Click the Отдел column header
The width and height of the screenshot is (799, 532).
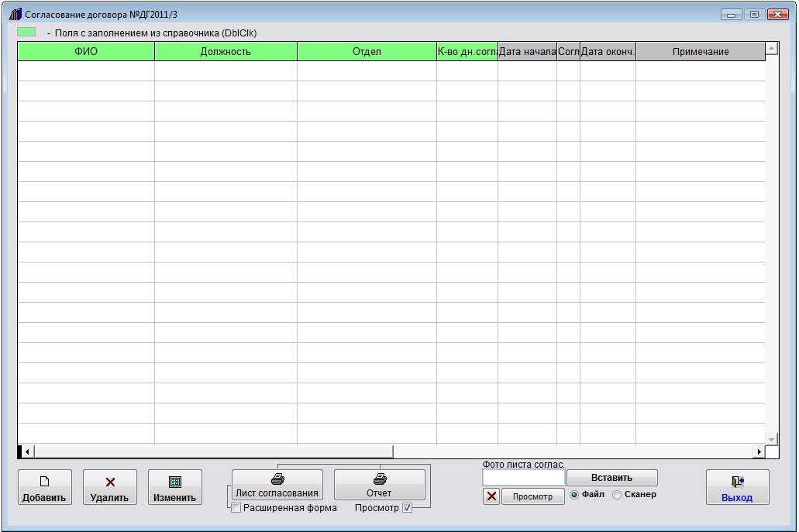(x=367, y=51)
